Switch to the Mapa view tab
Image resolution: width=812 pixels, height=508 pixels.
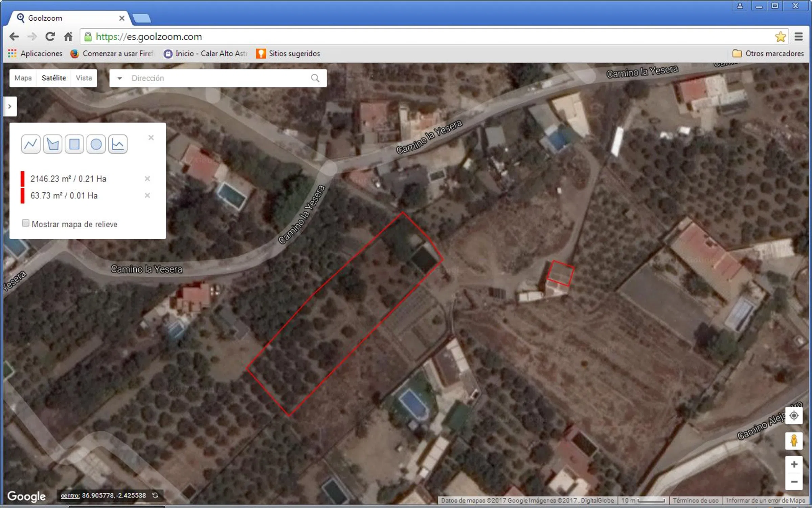[x=23, y=78]
